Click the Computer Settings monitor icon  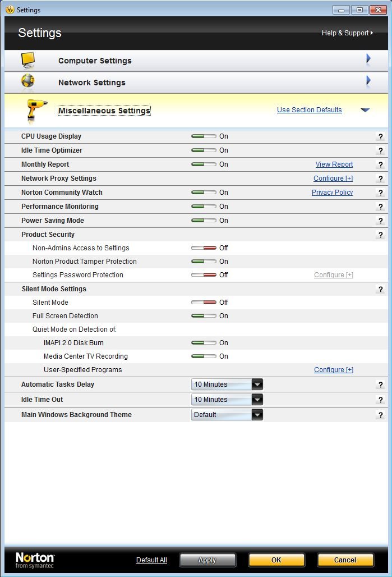tap(28, 61)
